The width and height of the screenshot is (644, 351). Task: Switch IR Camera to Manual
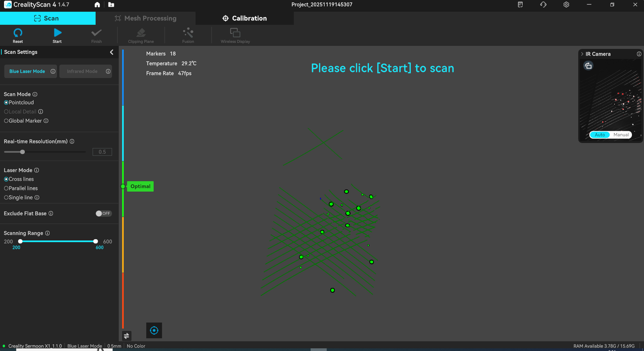pos(621,135)
